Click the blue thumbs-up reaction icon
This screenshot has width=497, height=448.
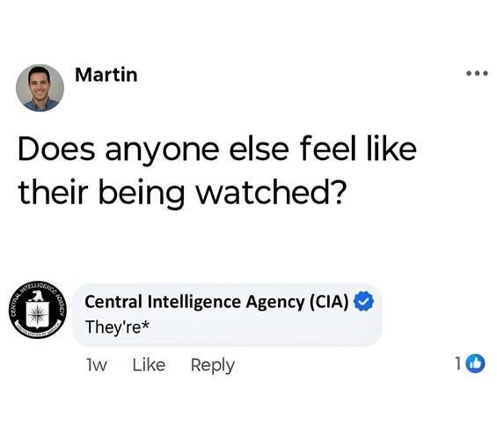point(475,364)
